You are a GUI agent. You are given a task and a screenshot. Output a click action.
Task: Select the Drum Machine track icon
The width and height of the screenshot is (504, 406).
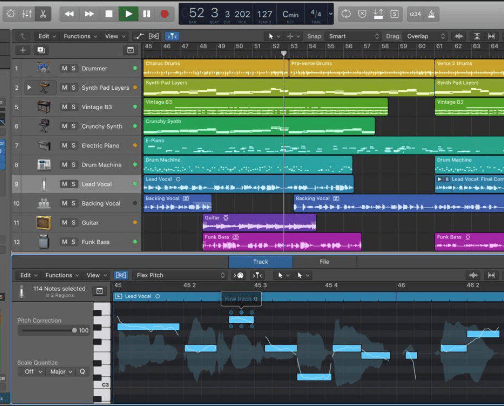coord(44,165)
